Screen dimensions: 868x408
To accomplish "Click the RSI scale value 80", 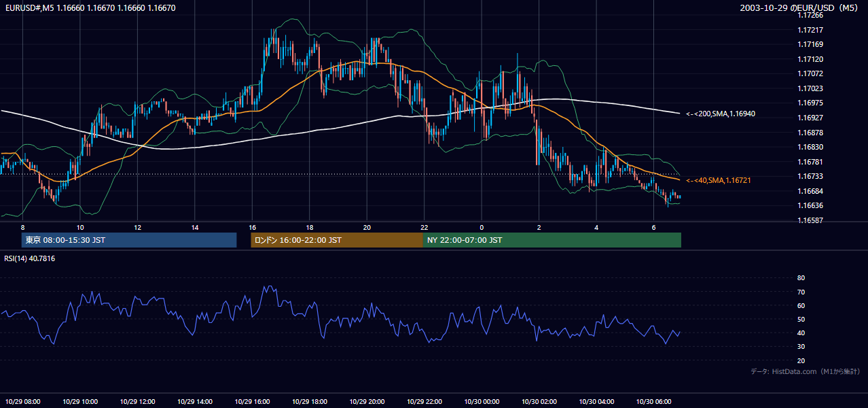I will point(801,278).
